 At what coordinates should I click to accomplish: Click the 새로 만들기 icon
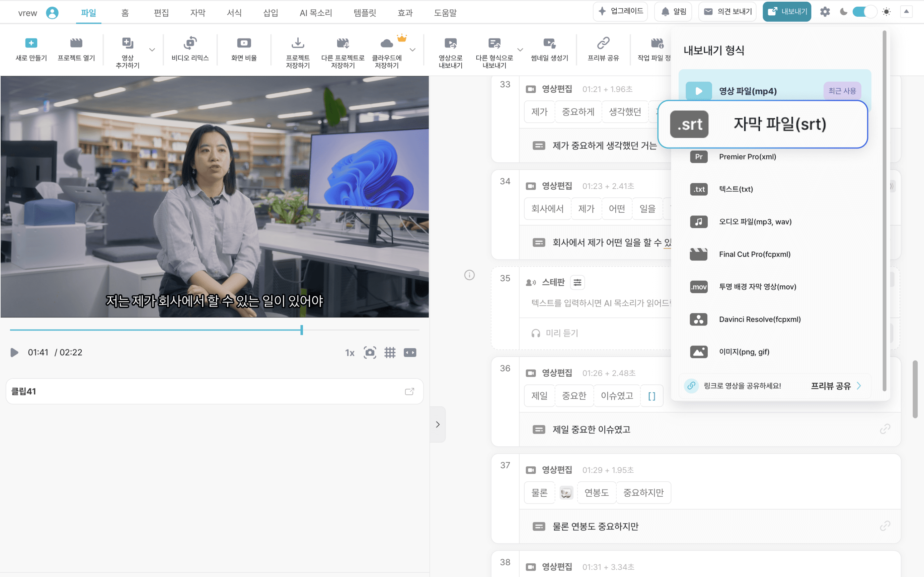pos(31,43)
